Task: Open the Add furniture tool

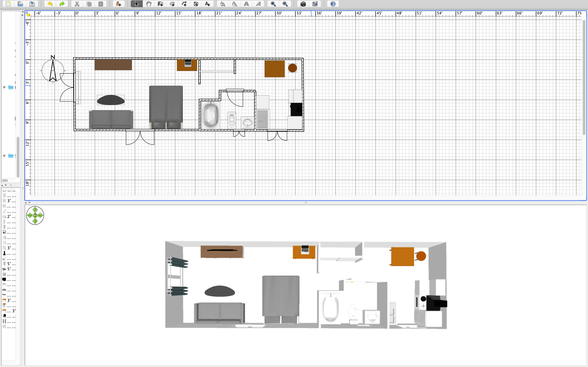Action: (118, 4)
